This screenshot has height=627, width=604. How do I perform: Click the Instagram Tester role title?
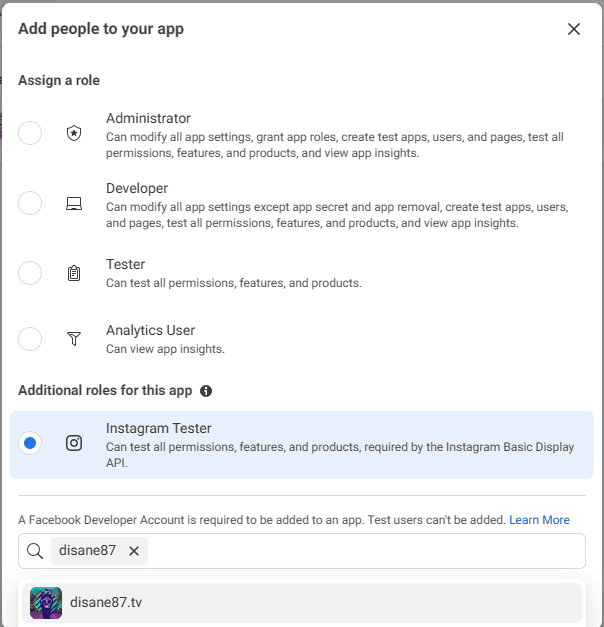(x=159, y=428)
